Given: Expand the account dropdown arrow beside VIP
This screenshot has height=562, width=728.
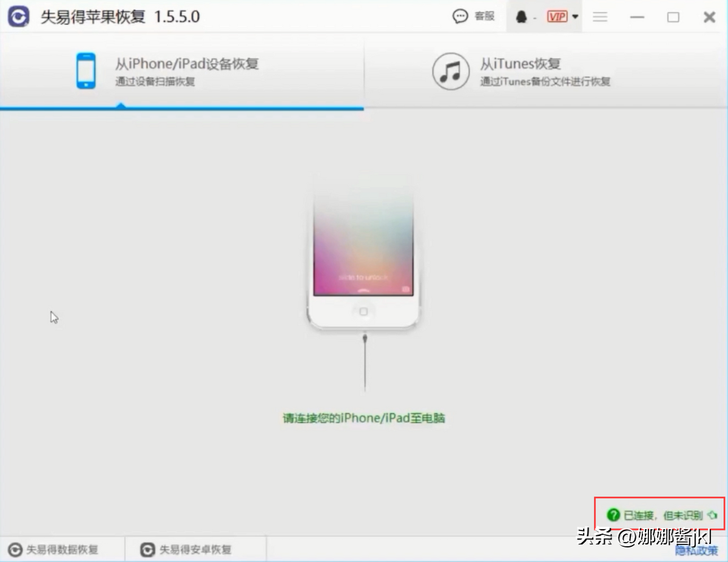Looking at the screenshot, I should pos(575,17).
